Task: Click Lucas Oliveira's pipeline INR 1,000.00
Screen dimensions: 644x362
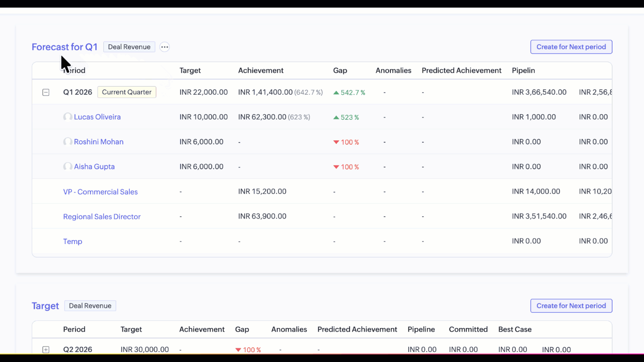Action: point(534,117)
